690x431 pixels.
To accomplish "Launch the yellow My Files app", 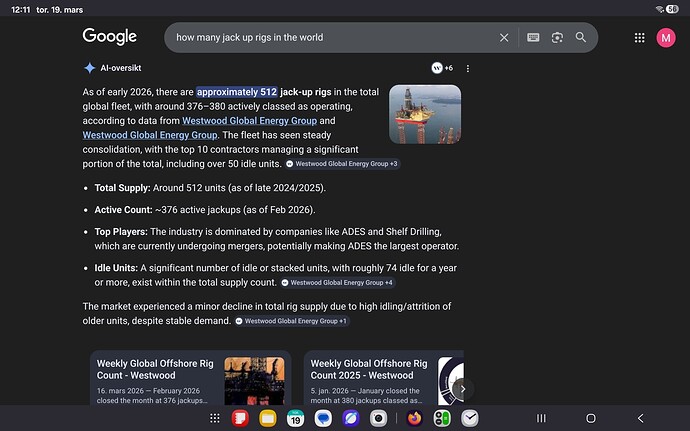I will (268, 418).
